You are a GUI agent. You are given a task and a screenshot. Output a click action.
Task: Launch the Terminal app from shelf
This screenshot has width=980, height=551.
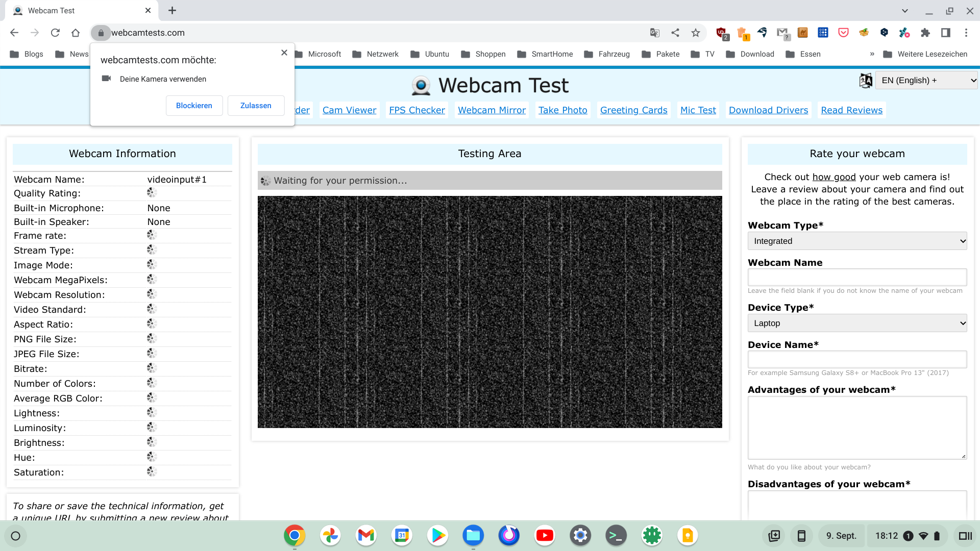click(x=616, y=535)
